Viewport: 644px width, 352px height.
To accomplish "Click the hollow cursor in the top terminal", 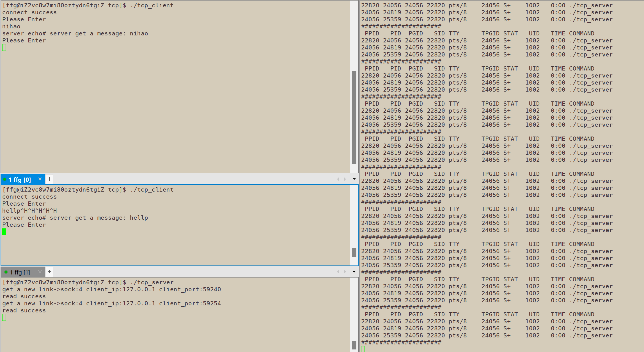I will [x=4, y=47].
